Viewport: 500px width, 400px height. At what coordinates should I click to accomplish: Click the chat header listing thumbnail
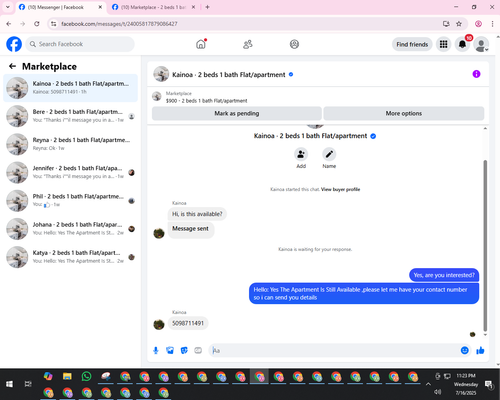tap(161, 74)
